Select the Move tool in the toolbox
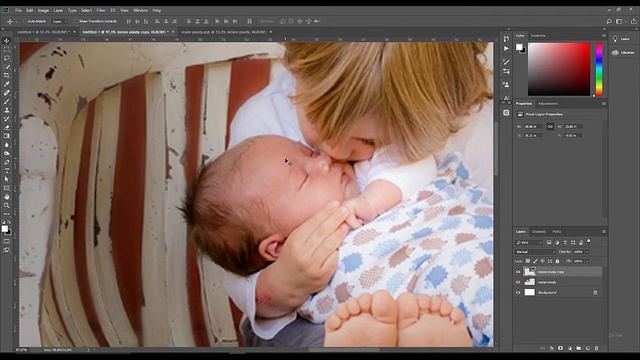Viewport: 640px width, 360px height. click(7, 41)
